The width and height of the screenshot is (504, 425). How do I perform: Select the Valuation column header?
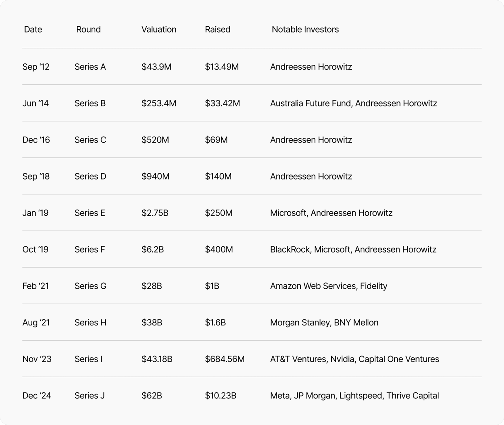pyautogui.click(x=159, y=30)
